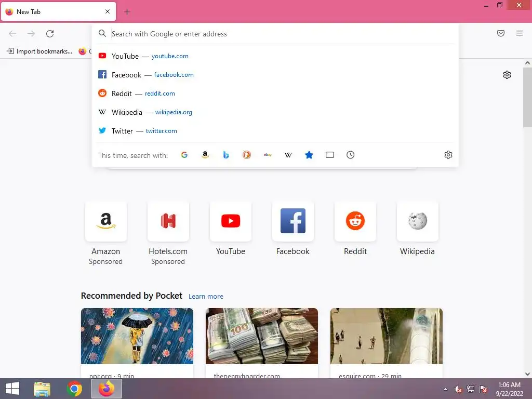Open a new tab with plus button
This screenshot has width=532, height=399.
[127, 12]
